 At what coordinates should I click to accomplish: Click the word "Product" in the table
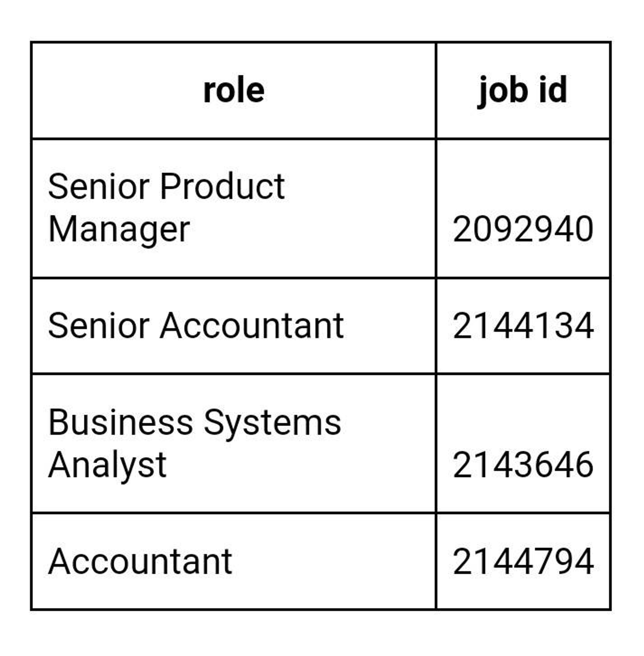tap(222, 186)
